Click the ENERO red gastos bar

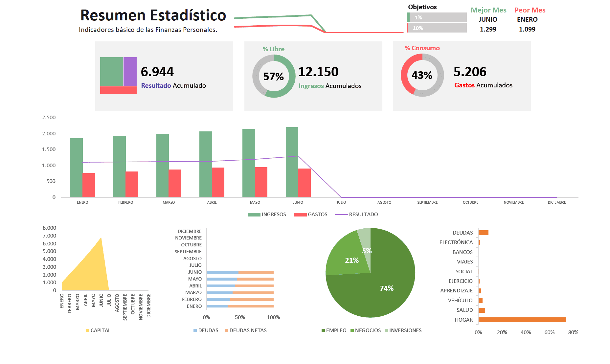point(89,185)
